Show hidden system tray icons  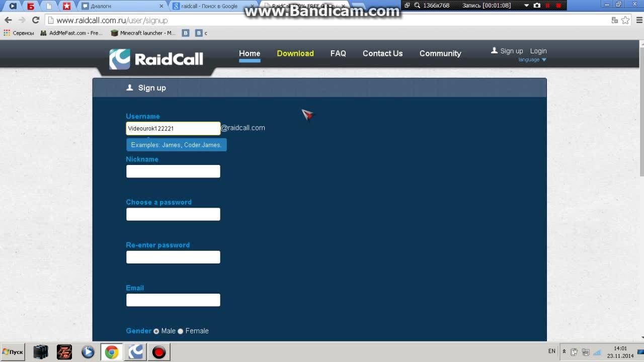(x=564, y=352)
